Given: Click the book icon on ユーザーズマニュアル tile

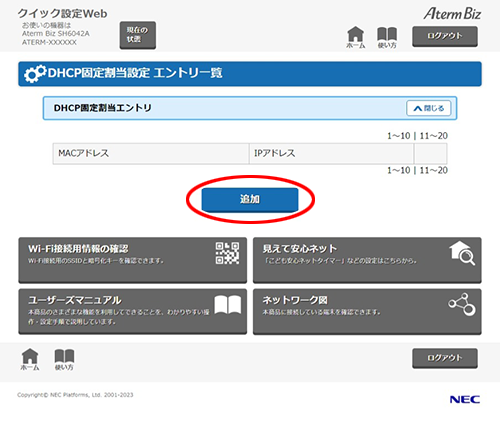Looking at the screenshot, I should (x=228, y=304).
